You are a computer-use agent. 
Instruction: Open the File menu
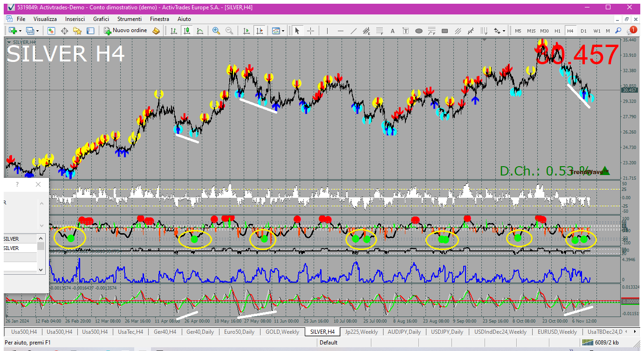(21, 19)
